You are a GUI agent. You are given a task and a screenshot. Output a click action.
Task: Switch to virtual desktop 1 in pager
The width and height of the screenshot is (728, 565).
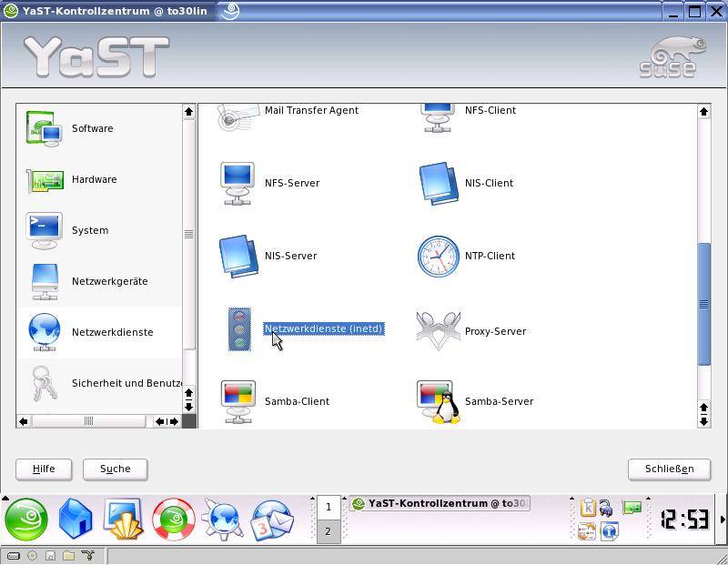[x=329, y=508]
